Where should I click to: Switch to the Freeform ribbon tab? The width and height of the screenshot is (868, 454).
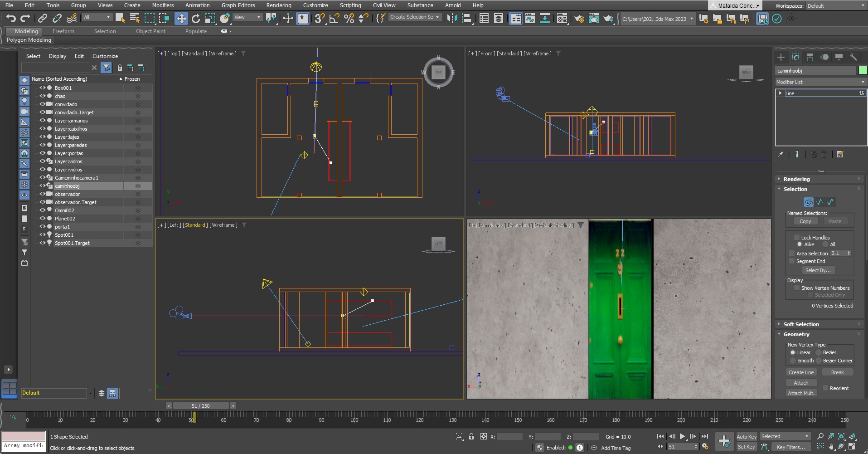(x=63, y=31)
